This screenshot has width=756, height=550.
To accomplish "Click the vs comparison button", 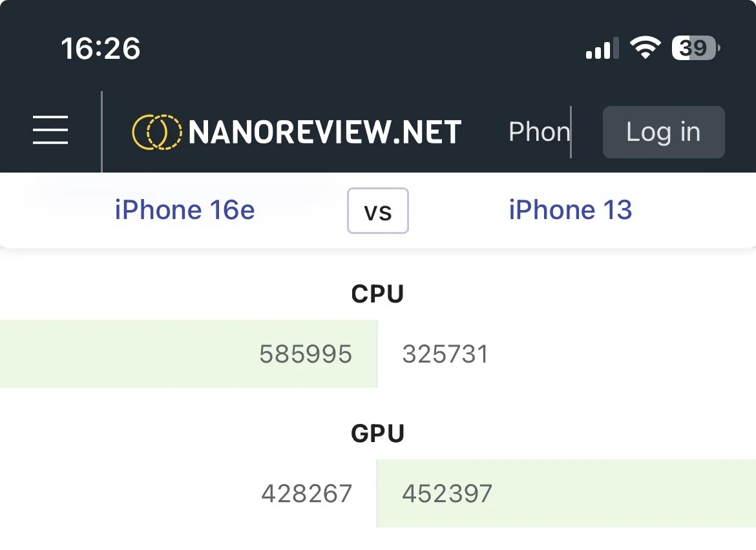I will (x=378, y=211).
